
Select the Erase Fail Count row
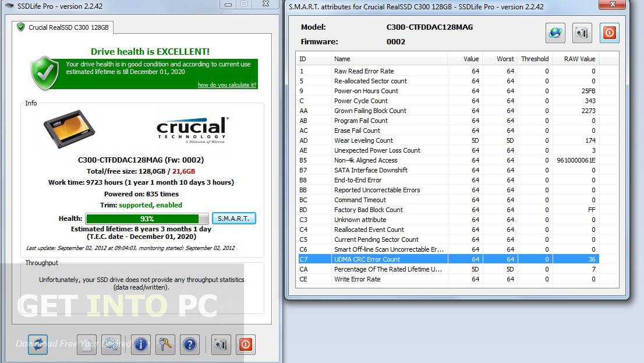click(x=448, y=131)
